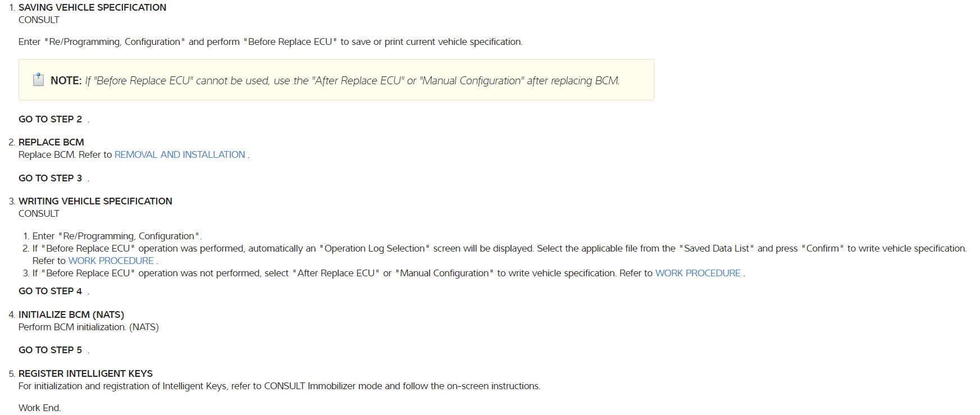Click the GO TO STEP 5 text
The image size is (980, 415).
point(50,350)
